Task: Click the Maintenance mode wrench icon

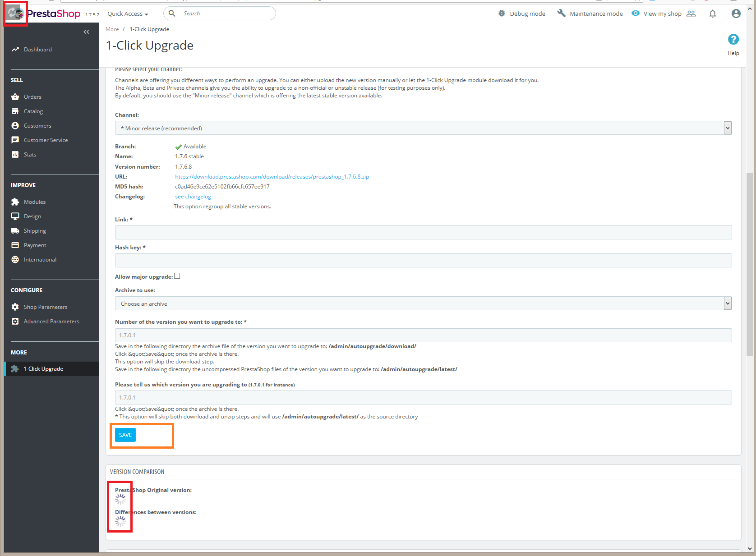Action: point(561,14)
